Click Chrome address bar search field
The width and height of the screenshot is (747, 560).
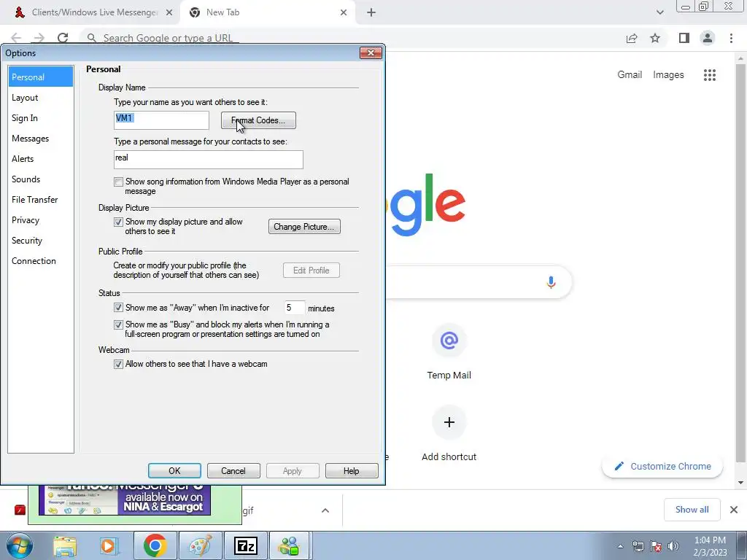point(352,38)
